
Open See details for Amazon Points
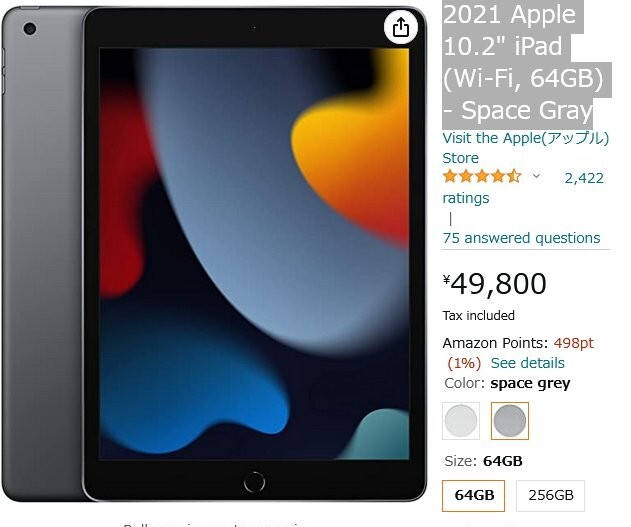click(x=528, y=363)
